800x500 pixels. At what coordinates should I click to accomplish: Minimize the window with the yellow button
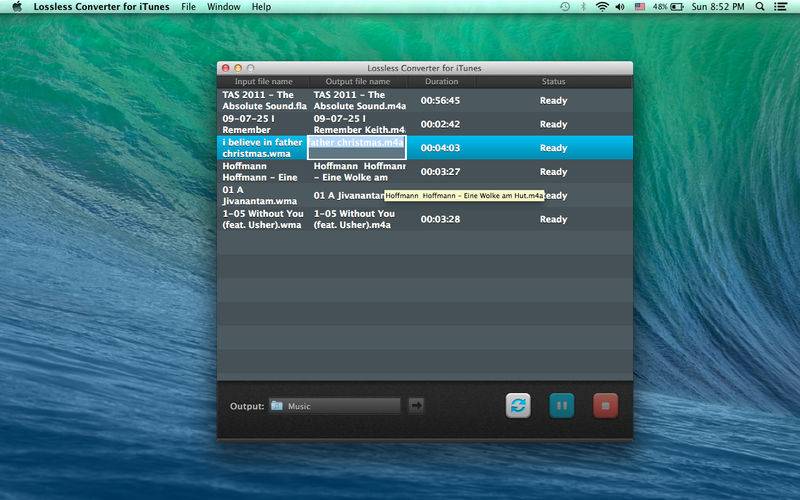[x=238, y=68]
